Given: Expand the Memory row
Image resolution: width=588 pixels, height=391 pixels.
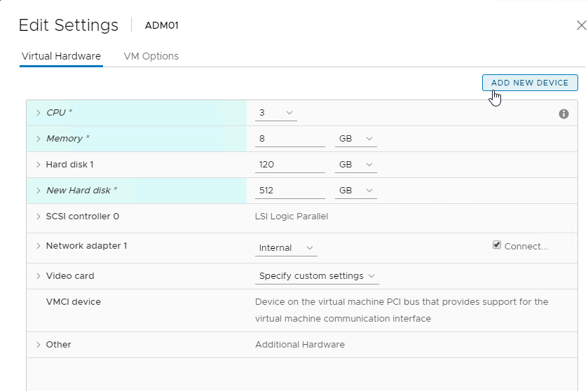Looking at the screenshot, I should (x=39, y=138).
